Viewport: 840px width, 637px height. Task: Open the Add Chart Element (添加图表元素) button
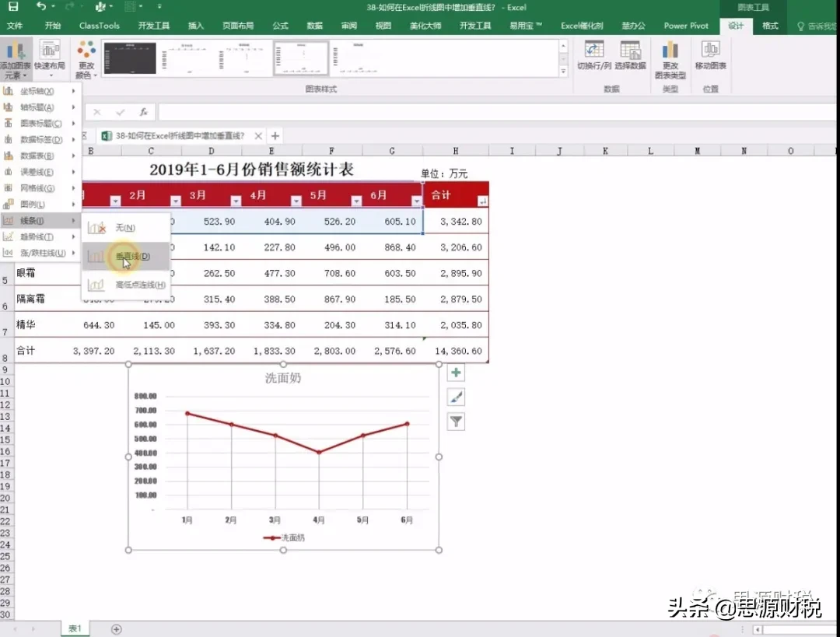coord(16,59)
